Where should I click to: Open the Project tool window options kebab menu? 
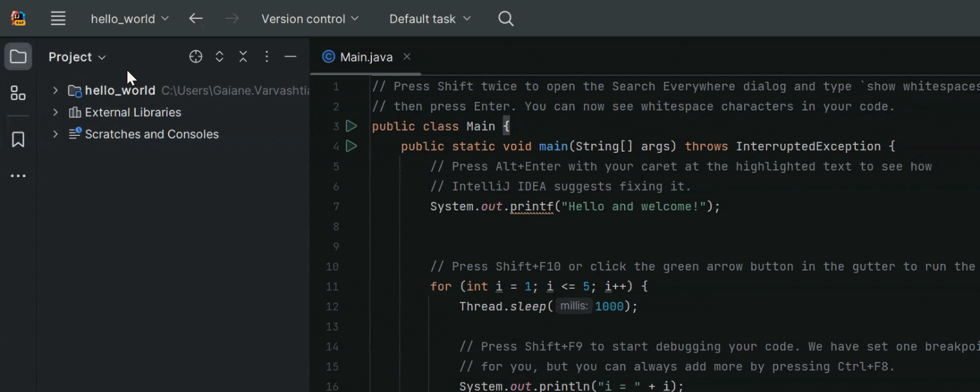(x=267, y=57)
